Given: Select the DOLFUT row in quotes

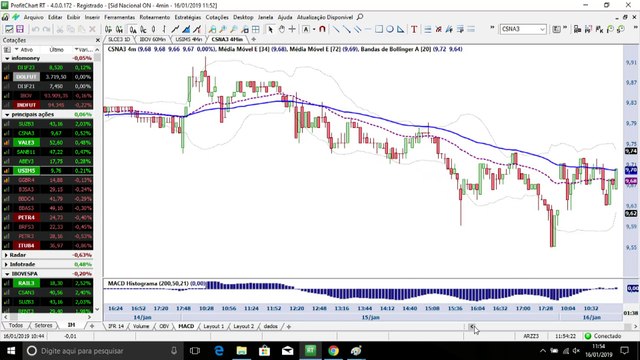Looking at the screenshot, I should pos(47,77).
